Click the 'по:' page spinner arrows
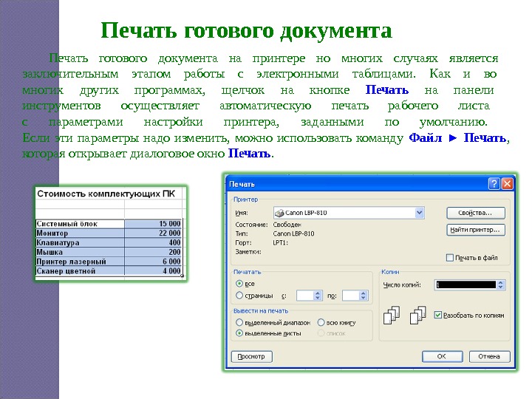Screen dimensions: 532x399 click(364, 296)
